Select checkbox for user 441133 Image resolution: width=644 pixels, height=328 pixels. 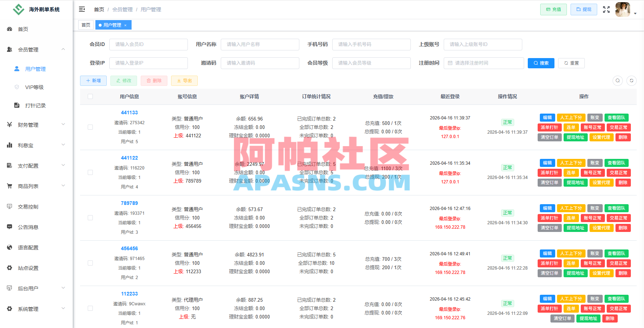coord(90,127)
